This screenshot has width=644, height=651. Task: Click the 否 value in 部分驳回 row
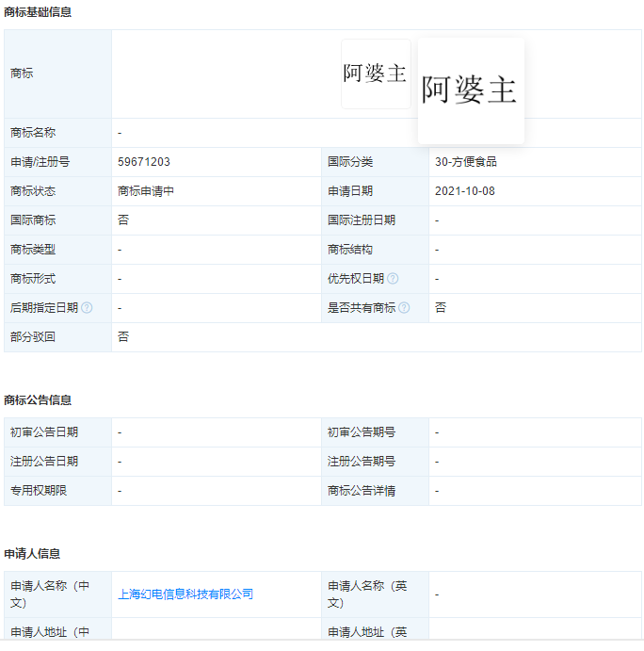[x=123, y=336]
